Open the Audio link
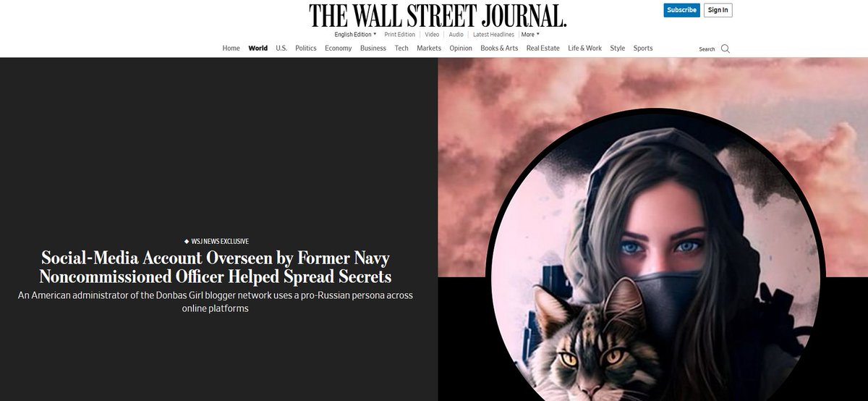Viewport: 868px width, 401px height. pyautogui.click(x=456, y=34)
